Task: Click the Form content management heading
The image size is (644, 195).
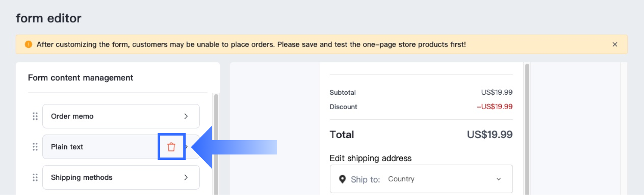Action: click(x=80, y=78)
